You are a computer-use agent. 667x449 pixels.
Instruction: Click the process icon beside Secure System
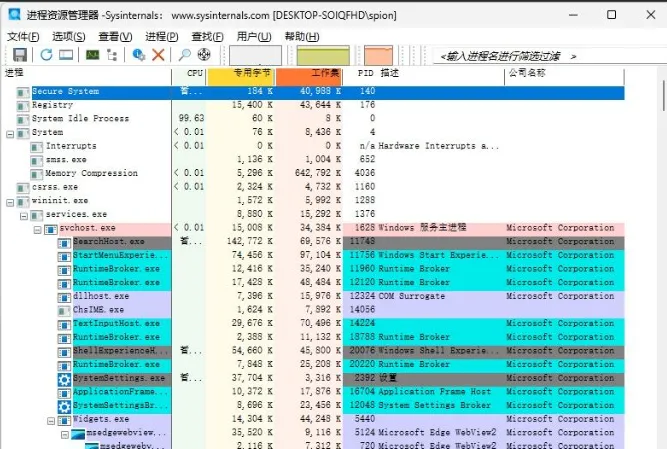coord(23,92)
